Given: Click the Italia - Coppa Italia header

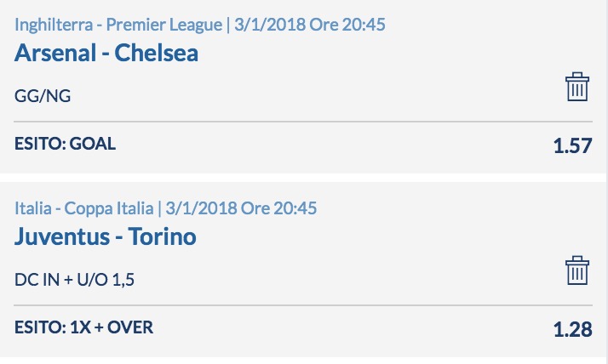Looking at the screenshot, I should (83, 208).
